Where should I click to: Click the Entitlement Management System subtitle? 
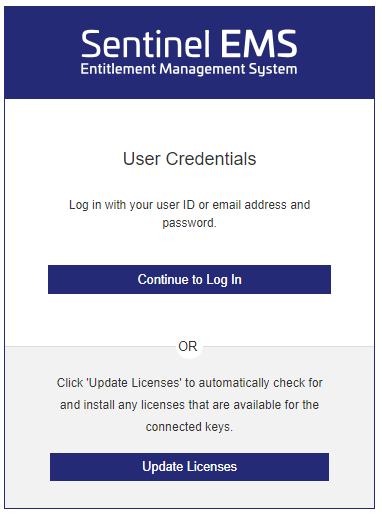tap(189, 69)
